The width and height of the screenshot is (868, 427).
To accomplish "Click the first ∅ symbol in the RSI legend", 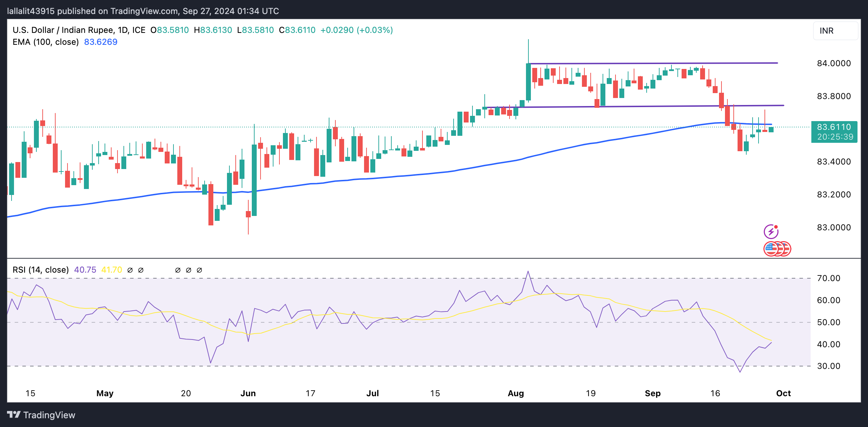I will (x=130, y=270).
